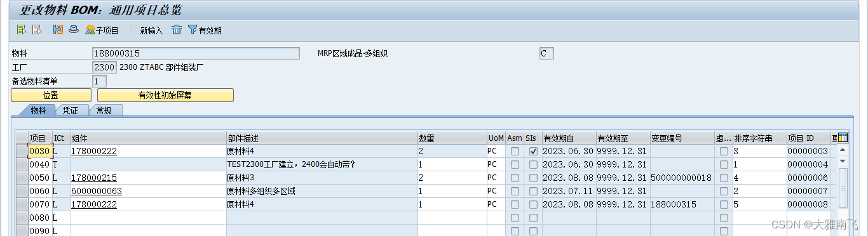Click the 备选物料清单 field
This screenshot has height=236, width=868.
[100, 81]
